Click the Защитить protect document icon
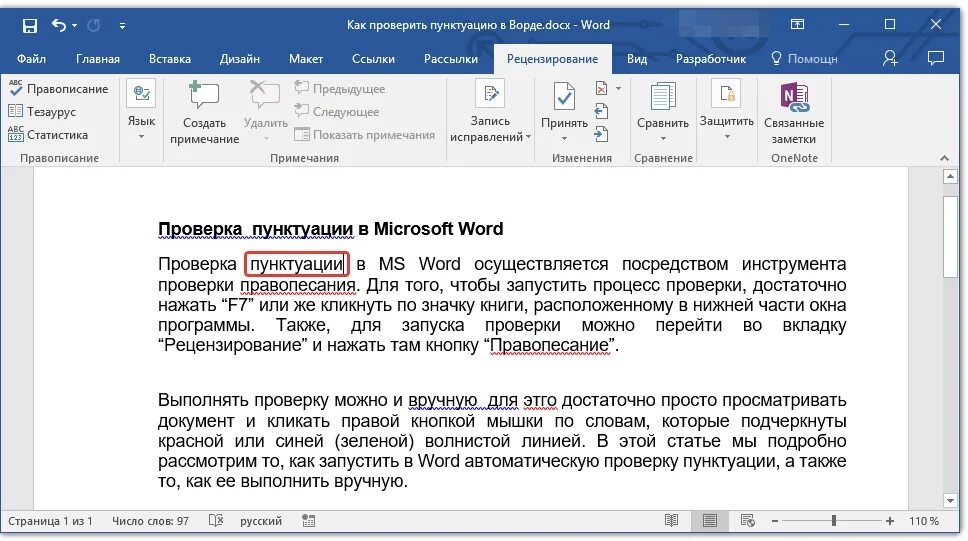 pyautogui.click(x=727, y=94)
